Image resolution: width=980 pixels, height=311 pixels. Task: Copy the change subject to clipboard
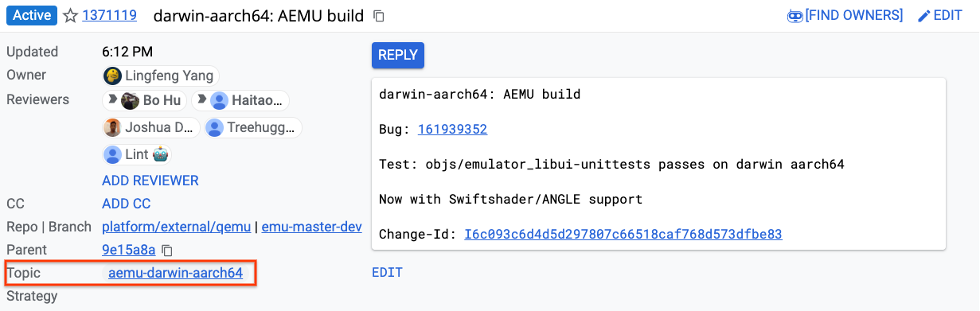click(379, 16)
